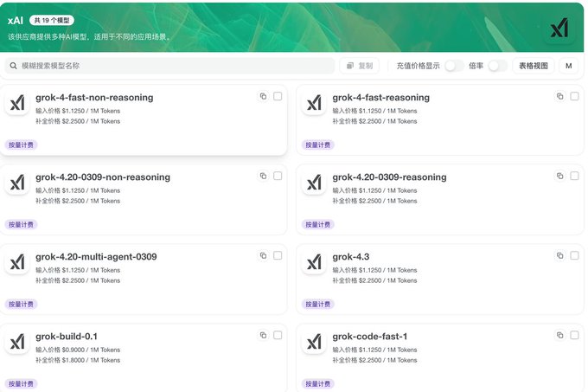Click 按量计费 tag on grok-4.20-0309-non-reasoning
The height and width of the screenshot is (392, 588).
[x=21, y=224]
